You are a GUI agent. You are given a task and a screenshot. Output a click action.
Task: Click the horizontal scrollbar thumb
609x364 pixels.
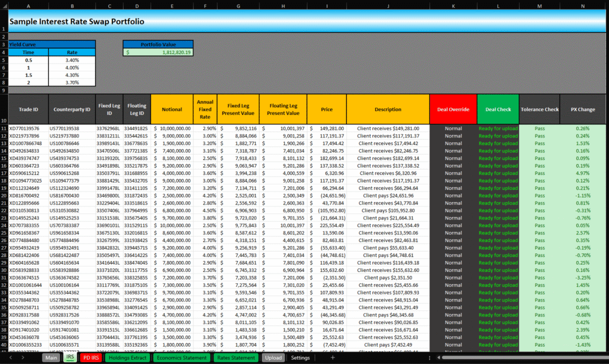[525, 358]
